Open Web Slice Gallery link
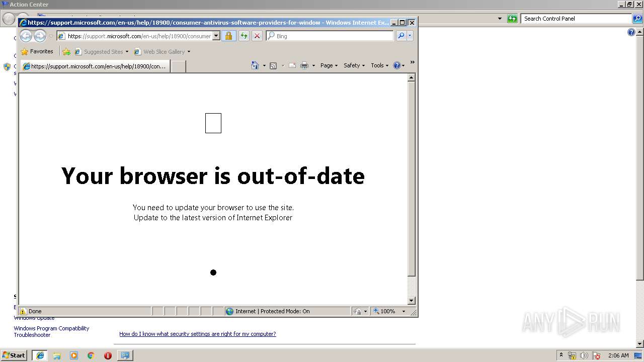644x362 pixels. [162, 51]
